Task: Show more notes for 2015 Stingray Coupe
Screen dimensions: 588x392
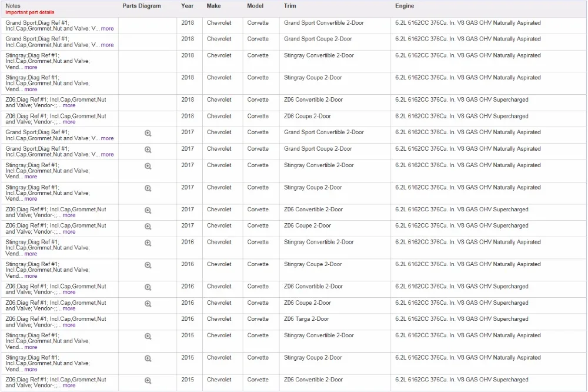Action: (x=31, y=370)
